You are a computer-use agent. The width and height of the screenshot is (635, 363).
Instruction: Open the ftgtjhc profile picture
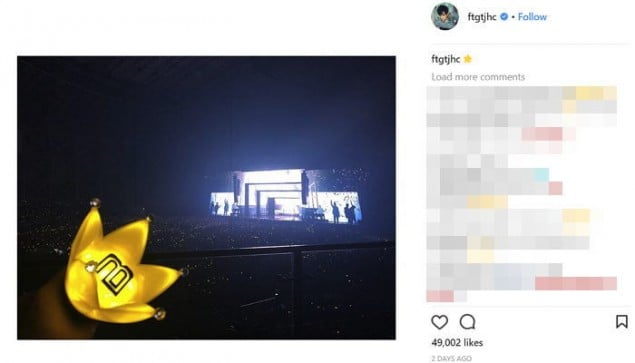click(445, 17)
